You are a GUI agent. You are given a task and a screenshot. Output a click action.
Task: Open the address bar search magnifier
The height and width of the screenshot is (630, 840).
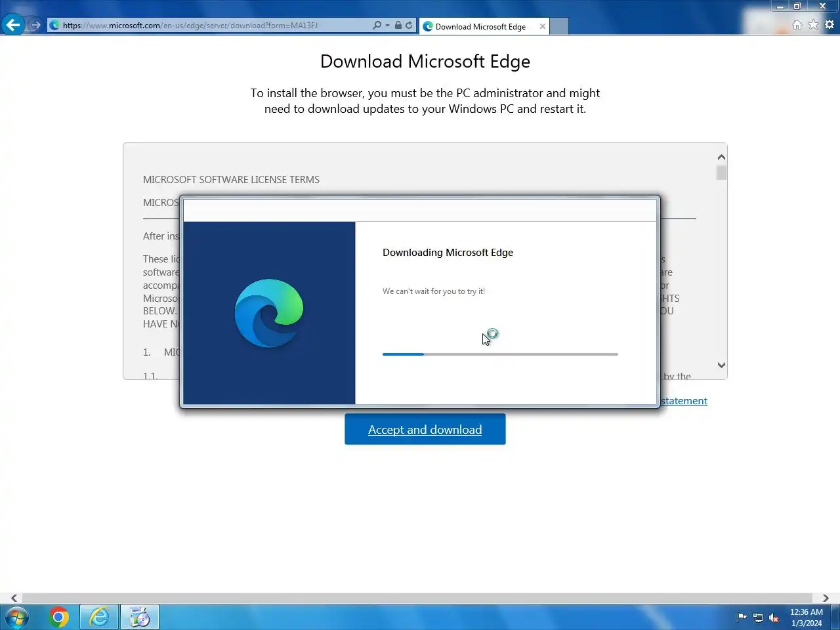(x=377, y=26)
